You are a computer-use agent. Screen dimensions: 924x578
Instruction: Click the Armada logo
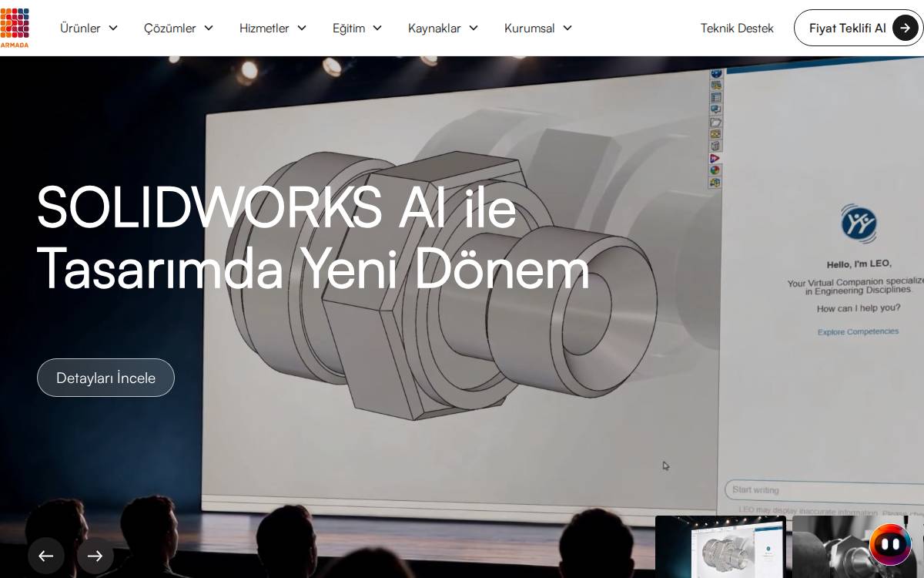pyautogui.click(x=15, y=28)
